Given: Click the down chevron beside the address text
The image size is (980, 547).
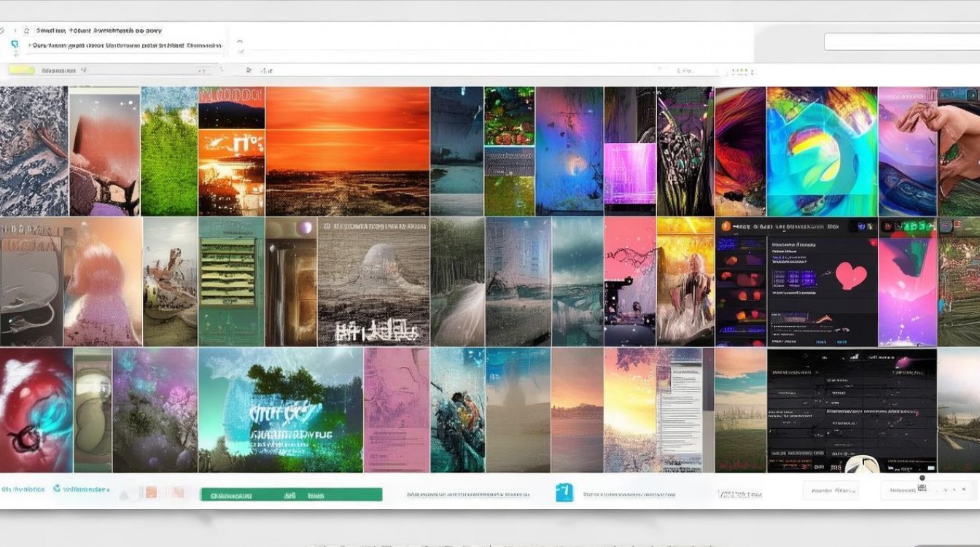Looking at the screenshot, I should click(239, 51).
